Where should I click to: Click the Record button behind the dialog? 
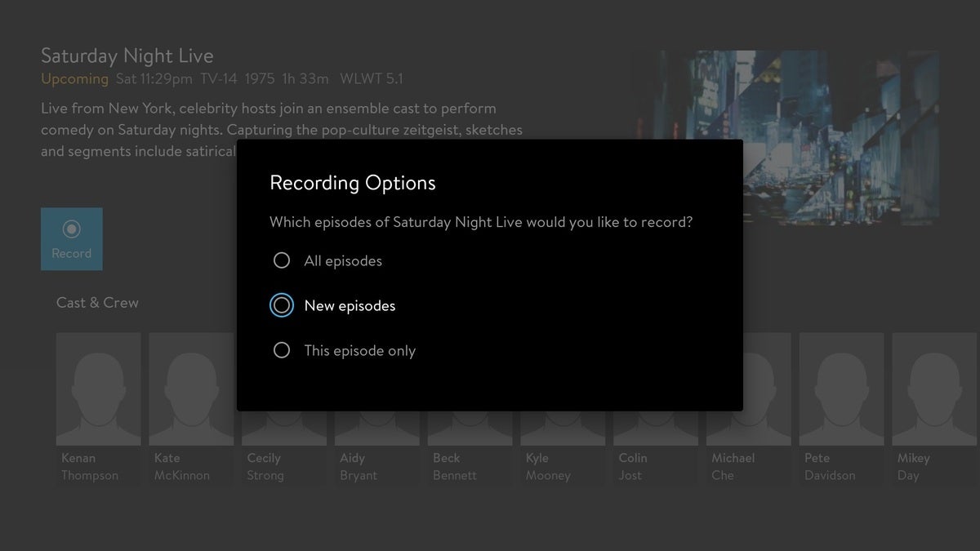[72, 239]
